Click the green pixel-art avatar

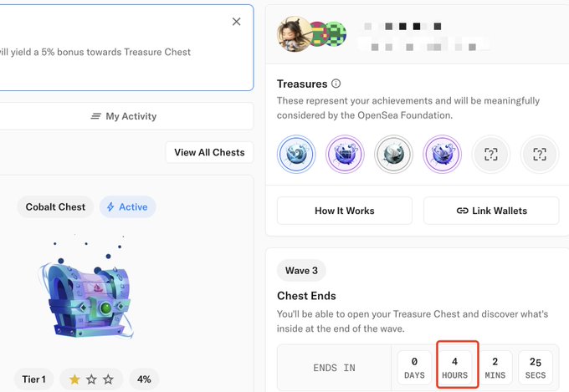(334, 33)
